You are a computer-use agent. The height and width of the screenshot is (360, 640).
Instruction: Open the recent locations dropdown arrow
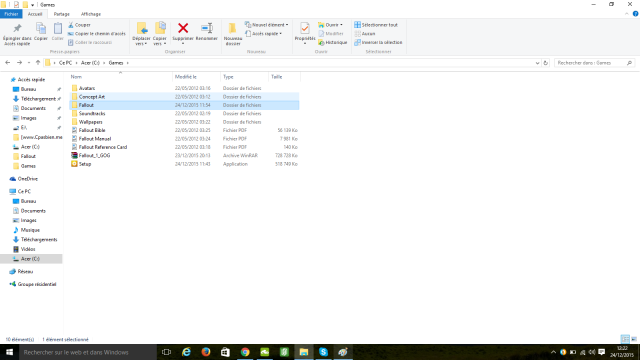pyautogui.click(x=29, y=63)
